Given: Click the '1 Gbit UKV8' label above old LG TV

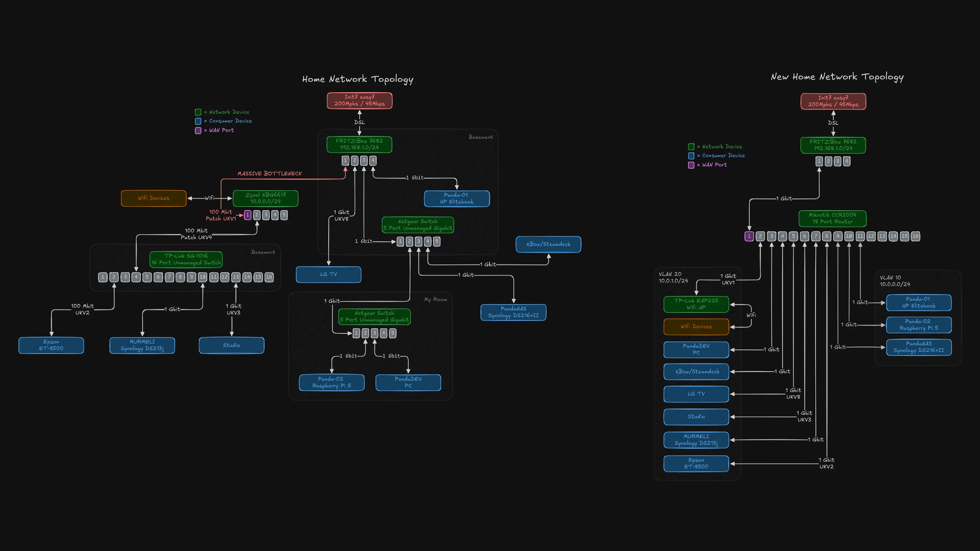Looking at the screenshot, I should [341, 216].
